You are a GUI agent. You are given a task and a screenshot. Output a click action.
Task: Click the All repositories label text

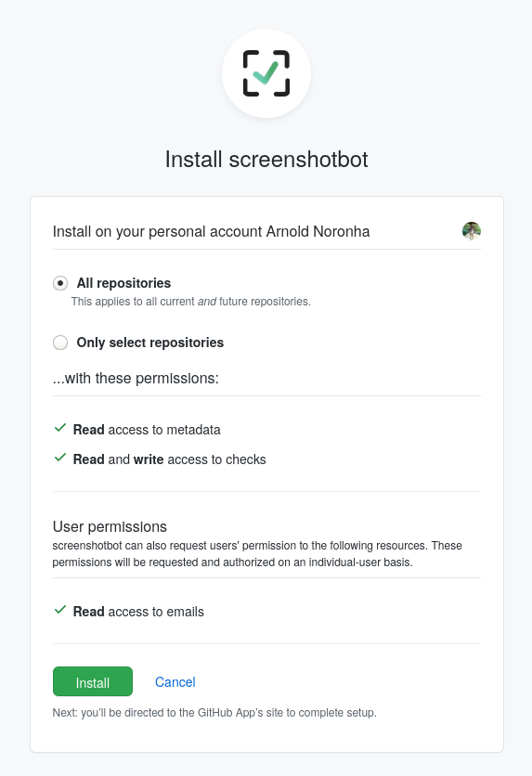(123, 283)
